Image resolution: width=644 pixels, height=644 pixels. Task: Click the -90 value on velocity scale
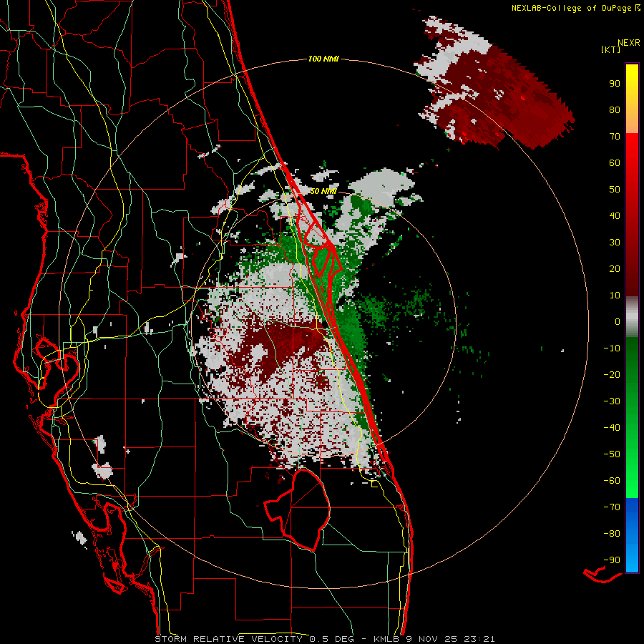(612, 560)
